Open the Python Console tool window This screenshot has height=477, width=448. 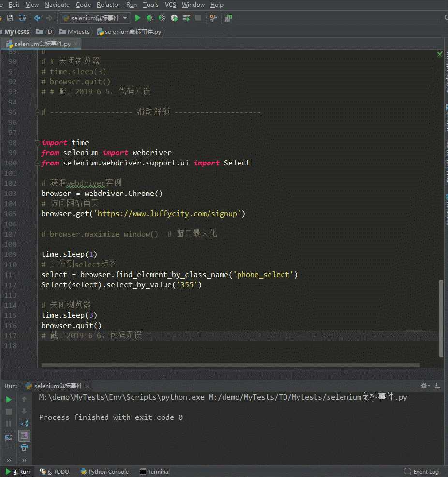105,472
